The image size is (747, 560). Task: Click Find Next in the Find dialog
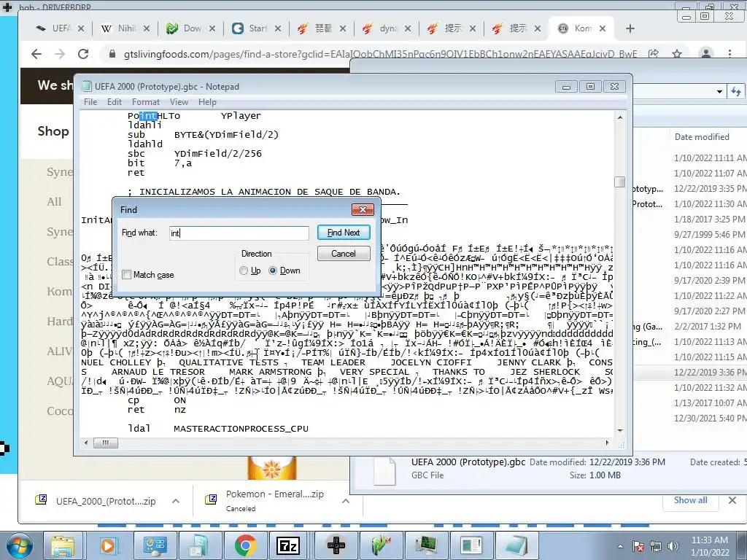coord(344,233)
